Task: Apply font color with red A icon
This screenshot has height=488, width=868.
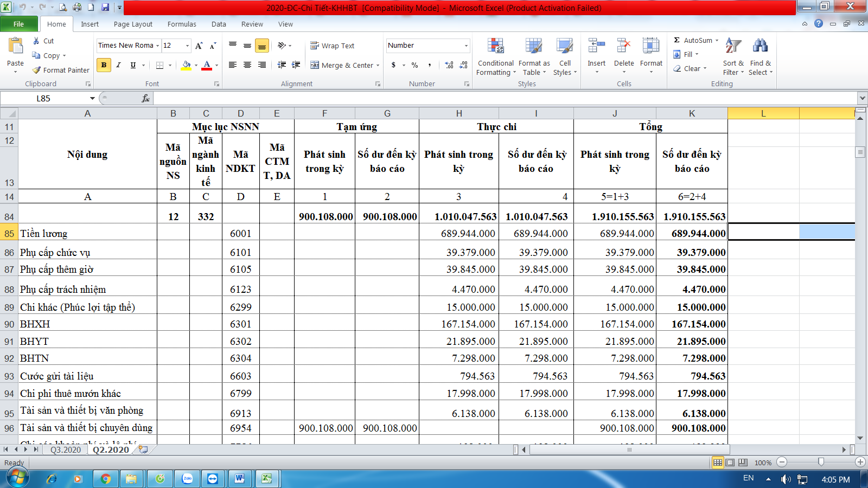Action: click(x=207, y=65)
